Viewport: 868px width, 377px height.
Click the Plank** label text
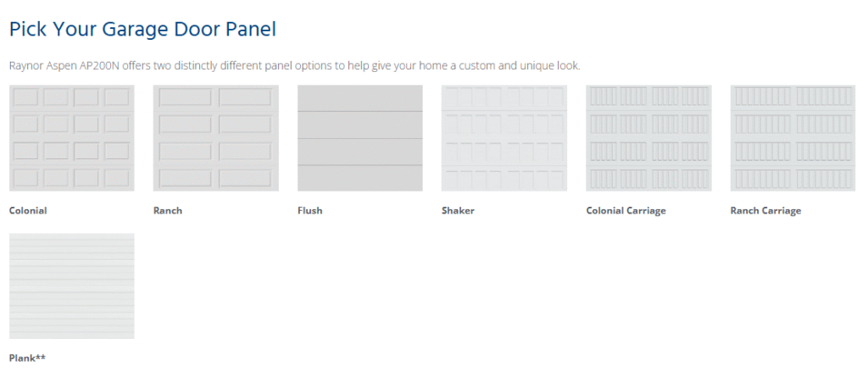[28, 358]
